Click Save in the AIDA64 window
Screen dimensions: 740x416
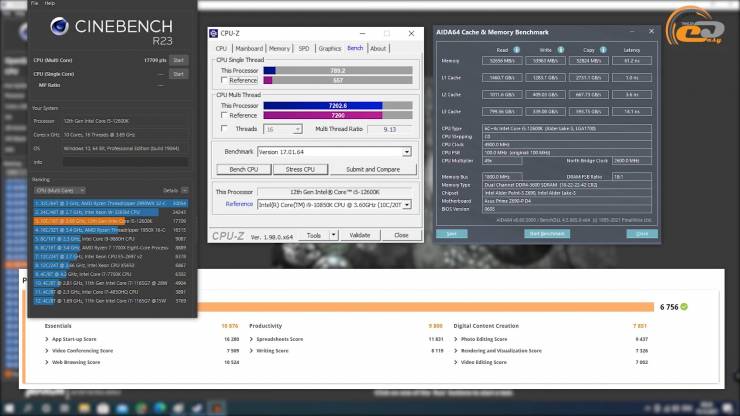click(x=452, y=234)
